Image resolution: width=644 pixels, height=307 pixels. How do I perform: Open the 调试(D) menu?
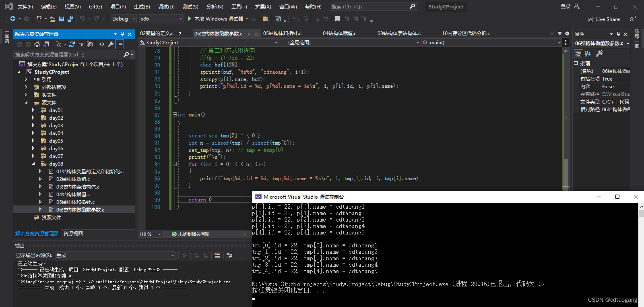click(166, 7)
